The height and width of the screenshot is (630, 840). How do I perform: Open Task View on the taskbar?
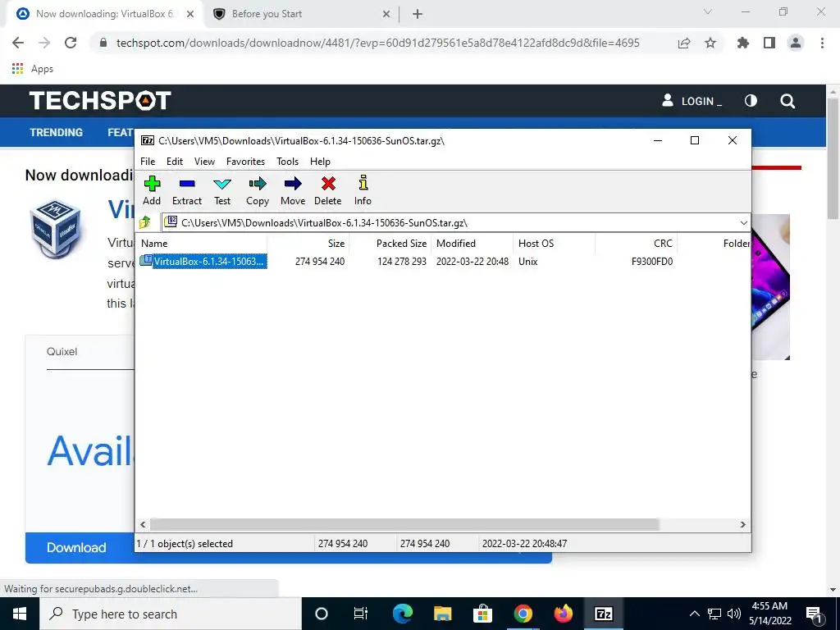click(361, 614)
